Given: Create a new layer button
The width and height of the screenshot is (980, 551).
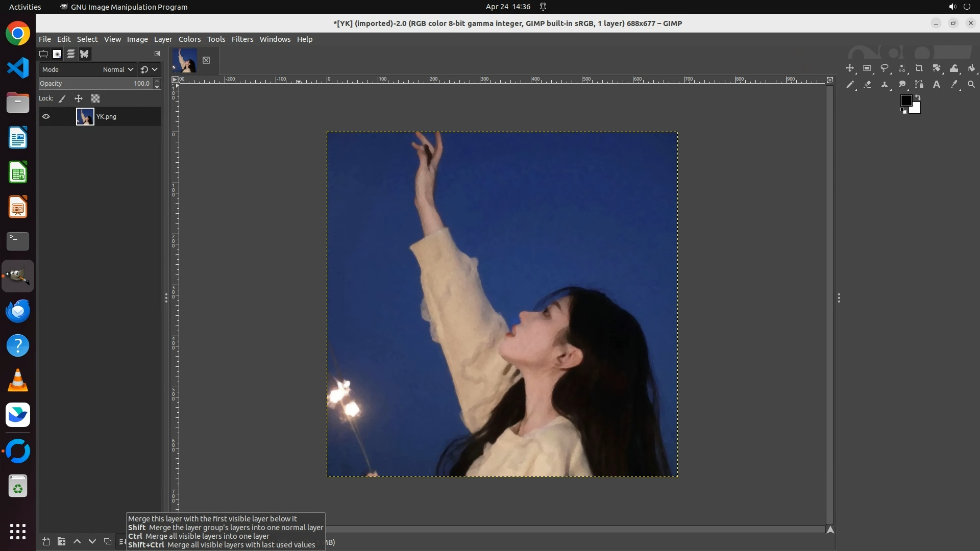Looking at the screenshot, I should click(46, 541).
